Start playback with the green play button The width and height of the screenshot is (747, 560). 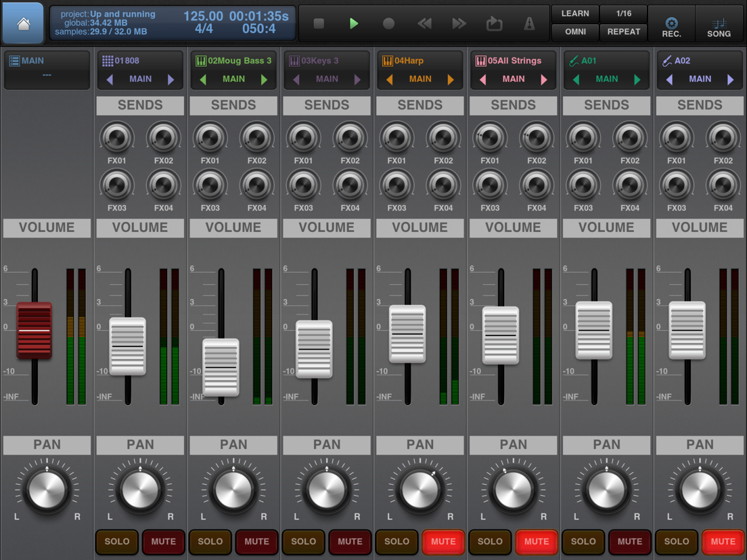353,23
